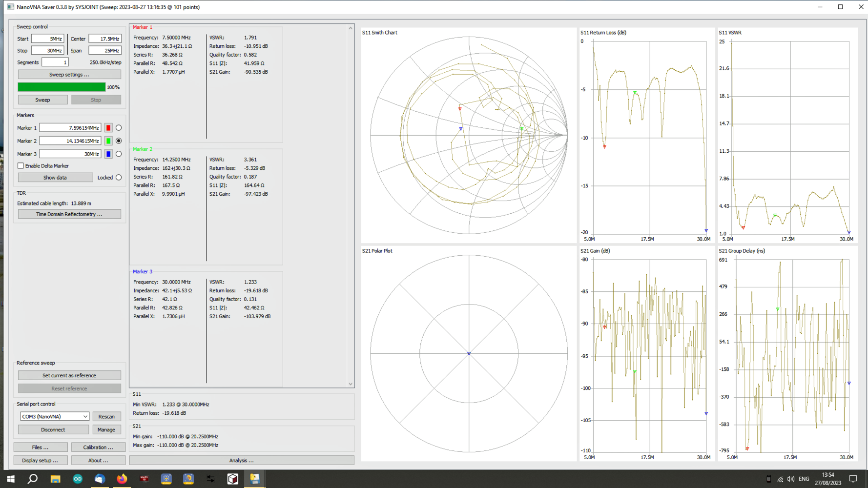This screenshot has height=488, width=868.
Task: Open the COM3 (NanoVNA) serial port dropdown
Action: tap(55, 416)
